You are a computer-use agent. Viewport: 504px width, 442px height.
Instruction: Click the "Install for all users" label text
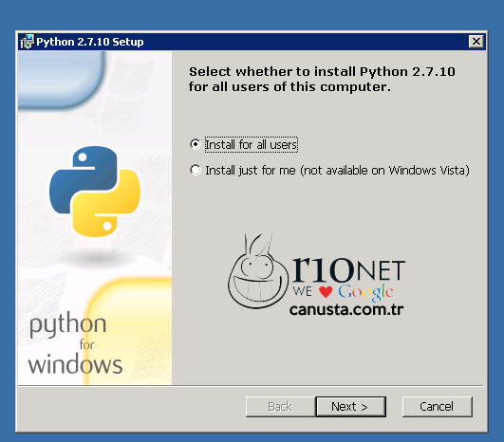coord(251,144)
